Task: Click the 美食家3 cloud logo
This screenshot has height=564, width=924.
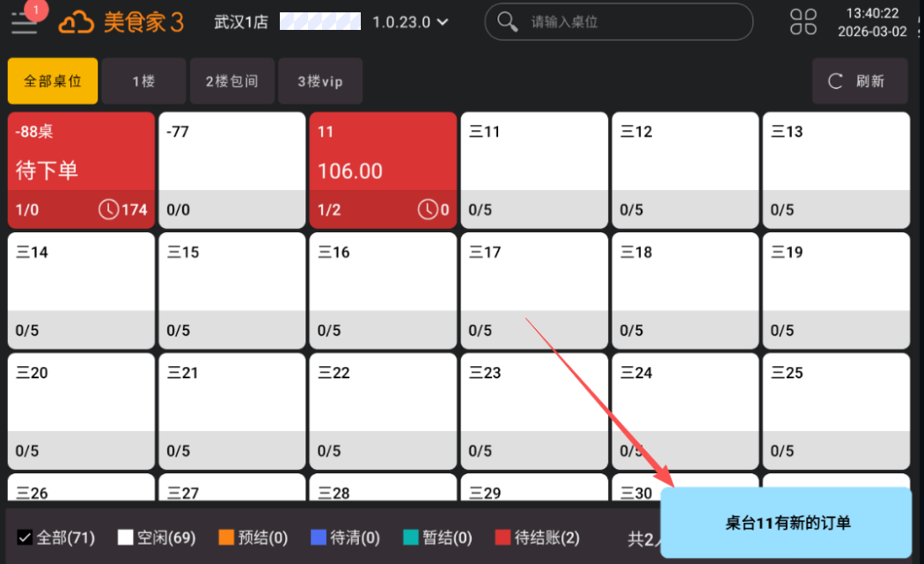Action: point(76,22)
